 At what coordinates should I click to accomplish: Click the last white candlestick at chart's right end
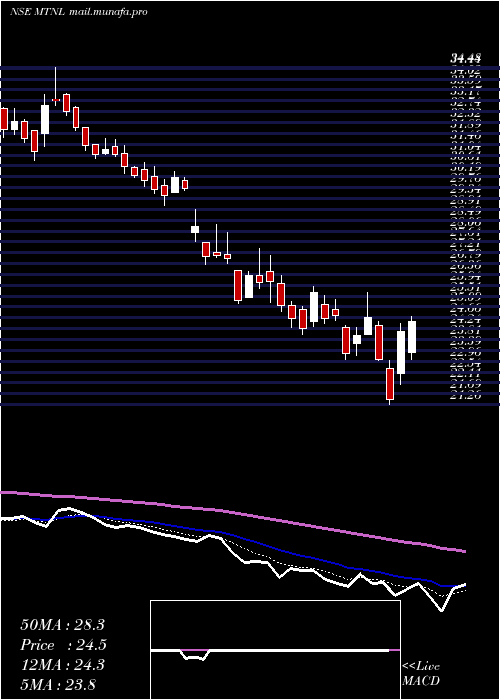(x=412, y=337)
